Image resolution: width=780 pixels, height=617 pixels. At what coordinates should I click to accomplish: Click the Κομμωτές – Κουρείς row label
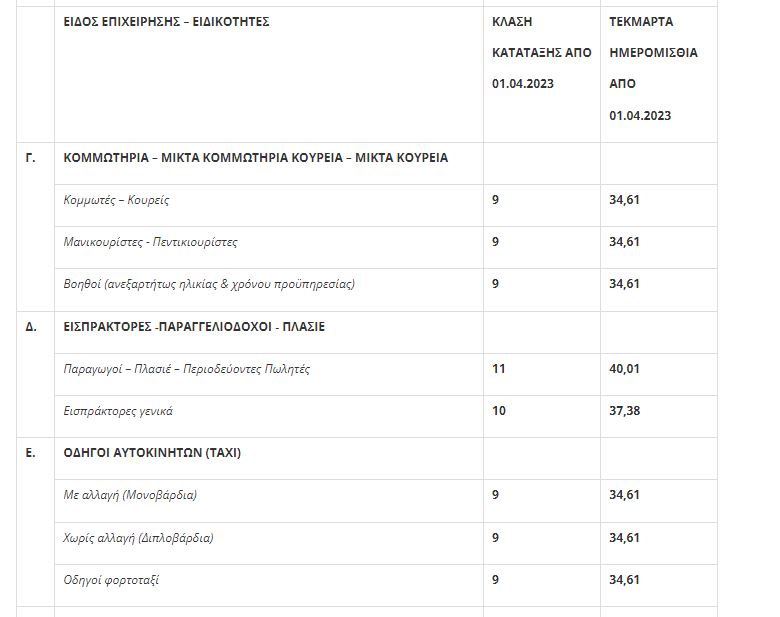coord(116,200)
